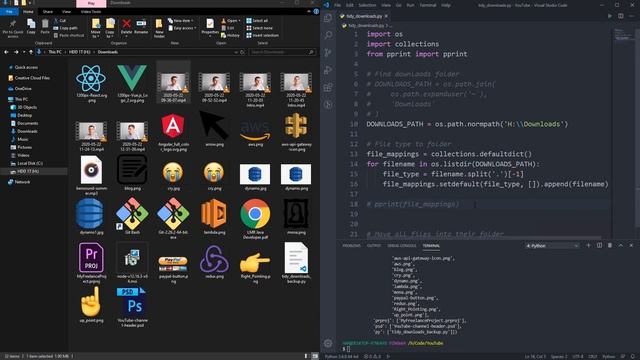Open the File tab in File Explorer
640x360 pixels.
9,12
